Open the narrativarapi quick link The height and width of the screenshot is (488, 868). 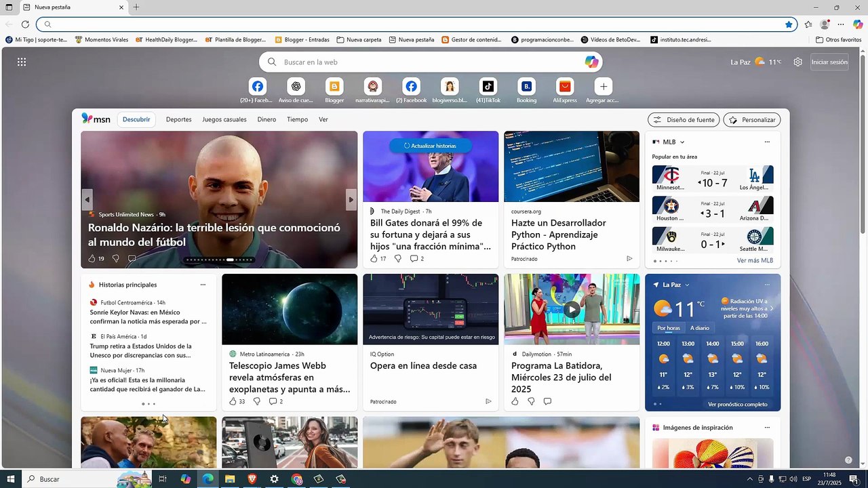coord(372,87)
